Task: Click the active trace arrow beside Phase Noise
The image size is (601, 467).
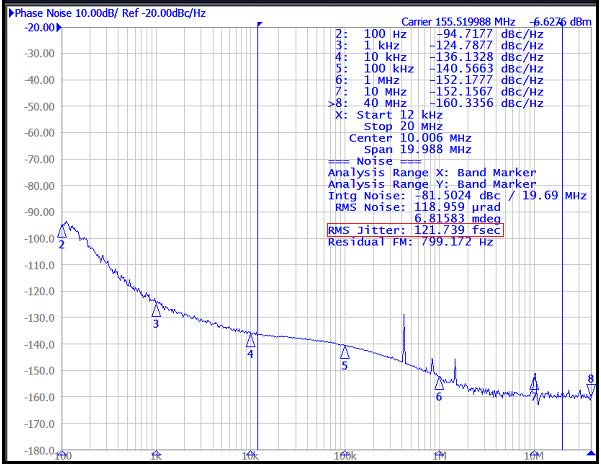Action: [7, 11]
